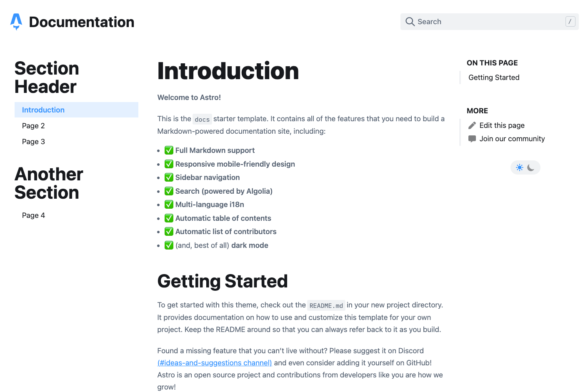Open the Introduction sidebar page
The height and width of the screenshot is (392, 588).
click(43, 110)
